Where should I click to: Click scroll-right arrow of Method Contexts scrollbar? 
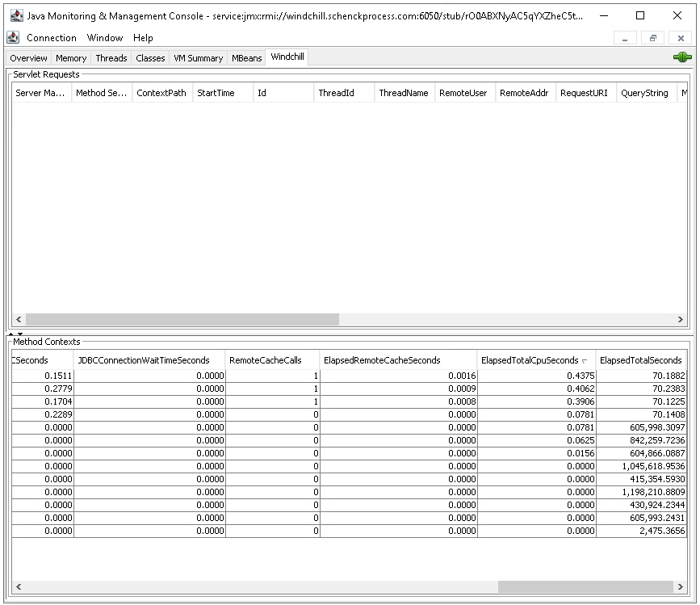682,586
